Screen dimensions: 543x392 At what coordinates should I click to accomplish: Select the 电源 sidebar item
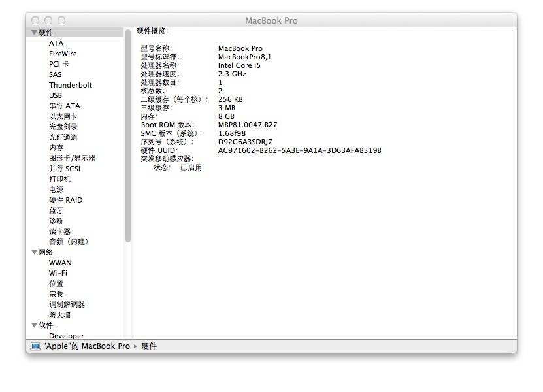tap(56, 189)
